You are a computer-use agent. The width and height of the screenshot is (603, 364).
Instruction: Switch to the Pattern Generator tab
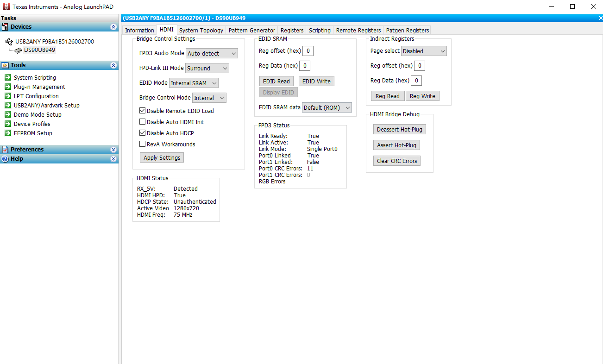click(x=252, y=30)
